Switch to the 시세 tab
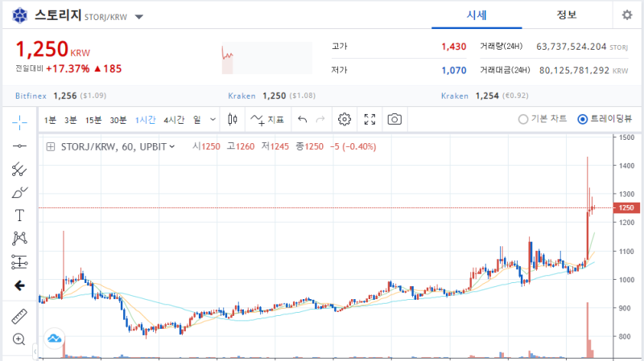Screen dimensions: 644x361 tap(477, 15)
